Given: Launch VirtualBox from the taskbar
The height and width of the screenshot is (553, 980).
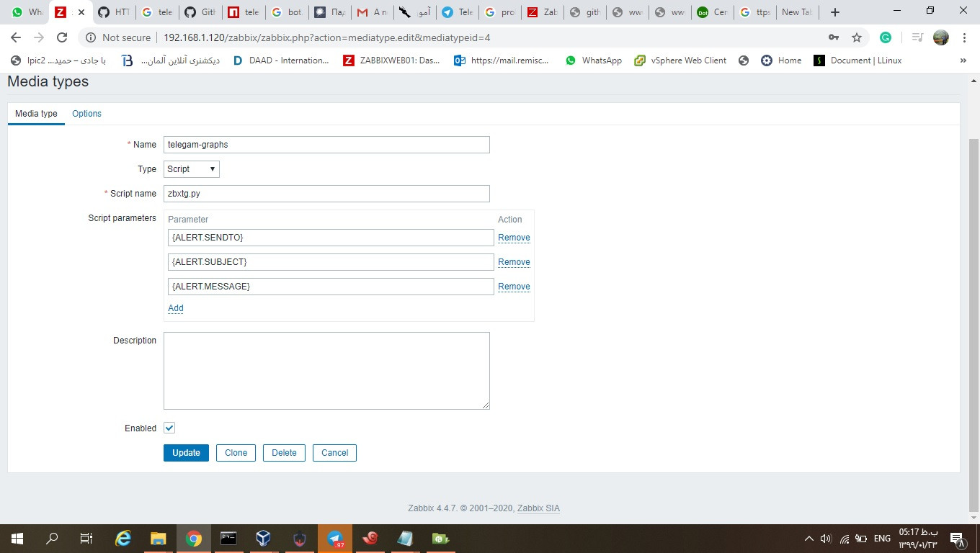Looking at the screenshot, I should pyautogui.click(x=264, y=539).
